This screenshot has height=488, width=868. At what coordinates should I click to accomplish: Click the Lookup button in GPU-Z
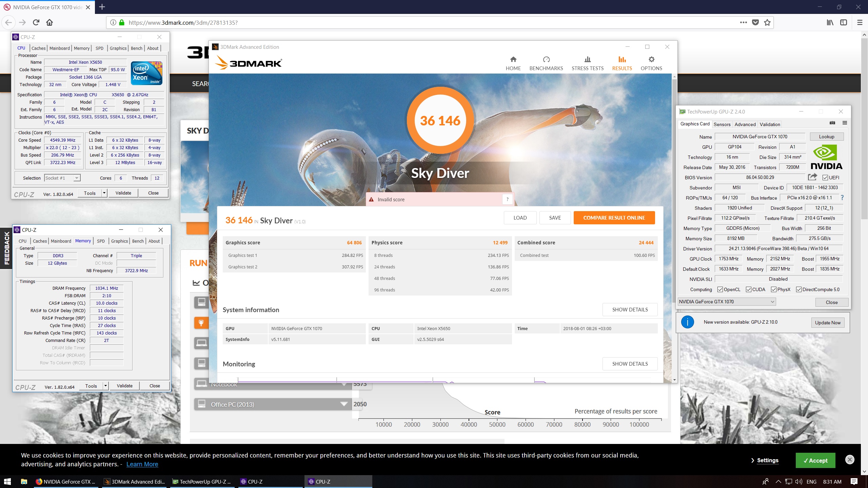[x=826, y=137]
